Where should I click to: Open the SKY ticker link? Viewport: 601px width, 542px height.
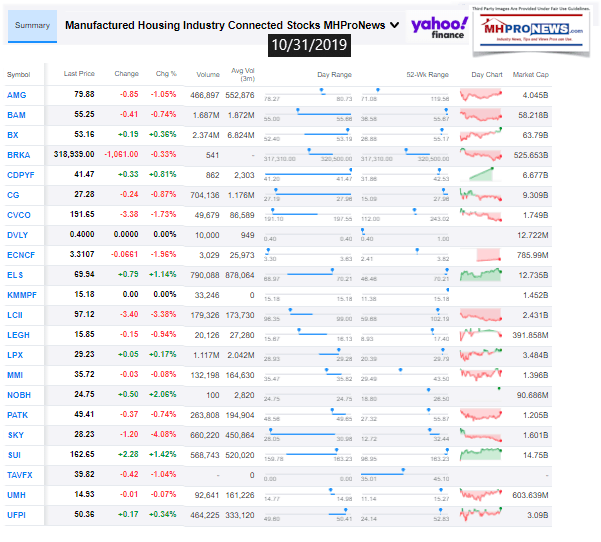16,435
